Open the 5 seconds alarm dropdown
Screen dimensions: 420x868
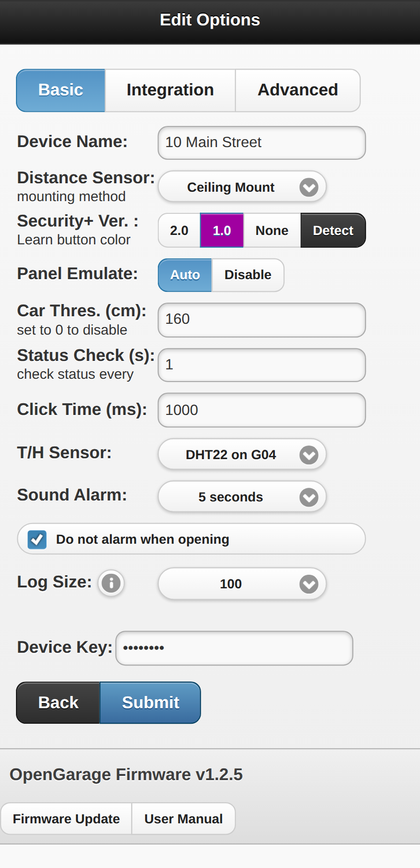[242, 497]
